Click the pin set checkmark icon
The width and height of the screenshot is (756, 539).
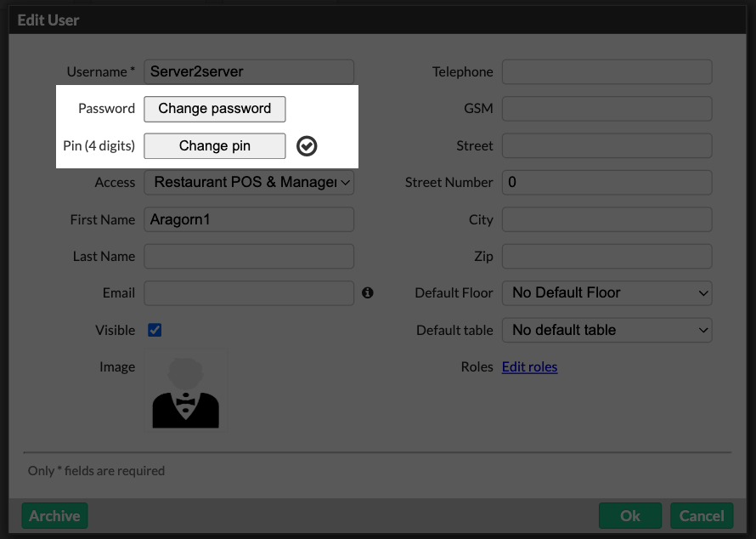click(x=307, y=146)
